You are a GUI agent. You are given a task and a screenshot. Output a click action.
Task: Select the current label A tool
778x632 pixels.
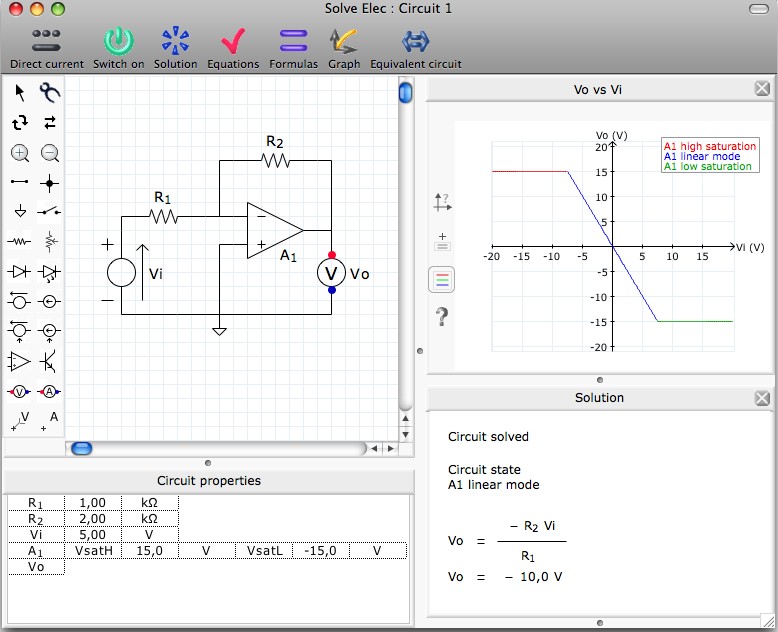[50, 421]
